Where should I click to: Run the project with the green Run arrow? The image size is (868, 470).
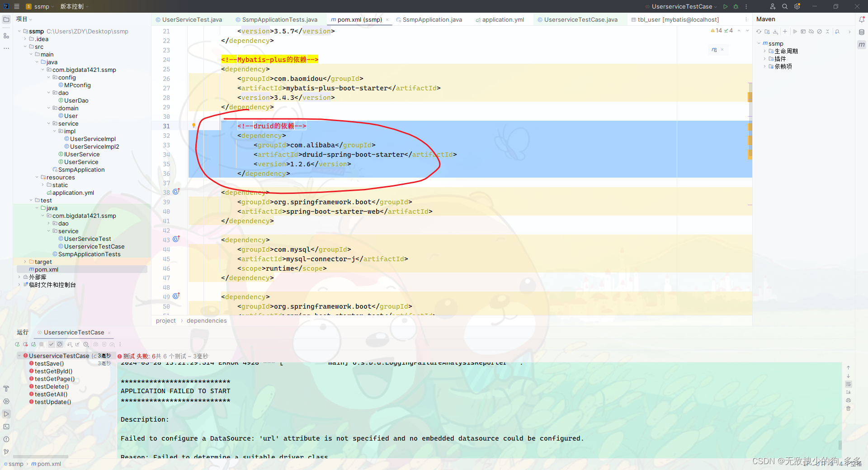tap(725, 6)
